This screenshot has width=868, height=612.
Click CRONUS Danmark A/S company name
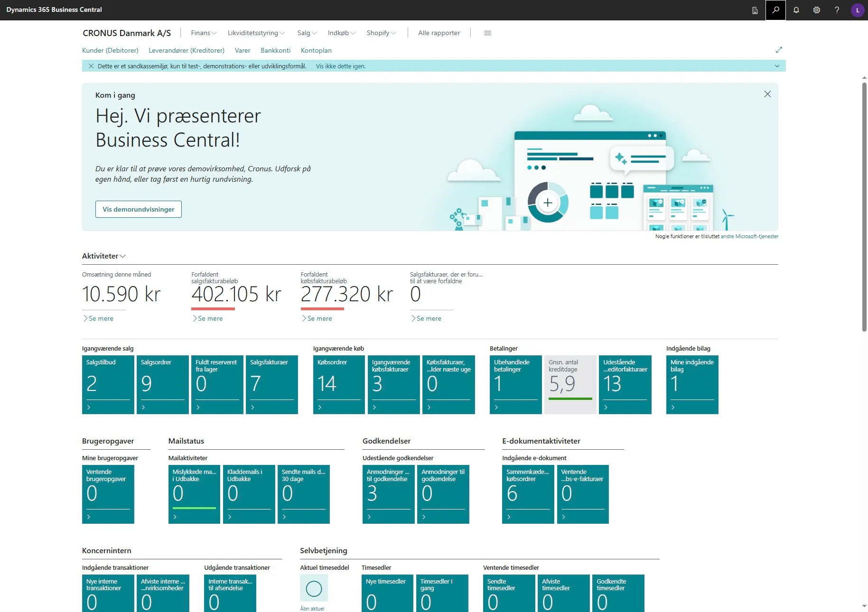127,33
